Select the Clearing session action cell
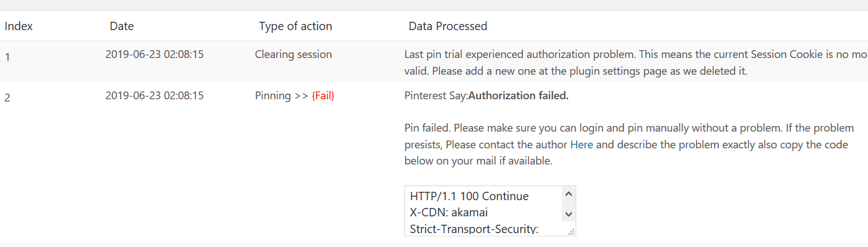The image size is (868, 247). pyautogui.click(x=293, y=54)
